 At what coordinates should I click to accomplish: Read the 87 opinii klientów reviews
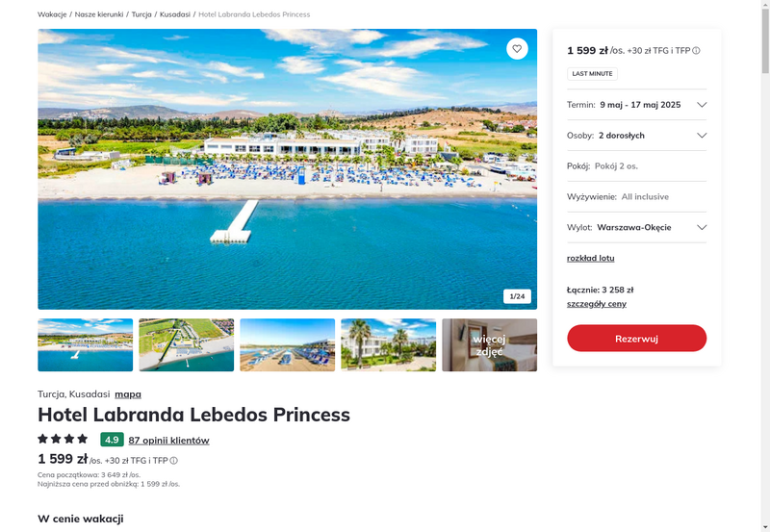point(169,441)
